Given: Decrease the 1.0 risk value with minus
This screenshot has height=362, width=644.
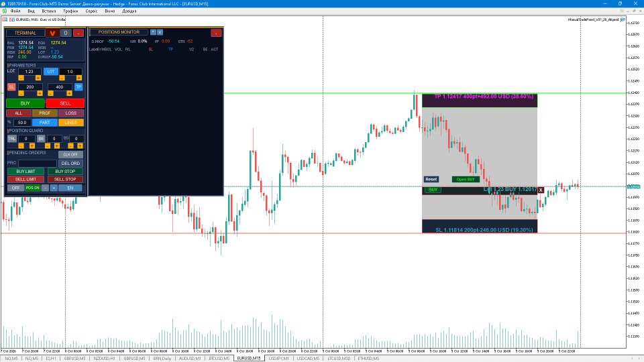Looking at the screenshot, I should coord(62,78).
